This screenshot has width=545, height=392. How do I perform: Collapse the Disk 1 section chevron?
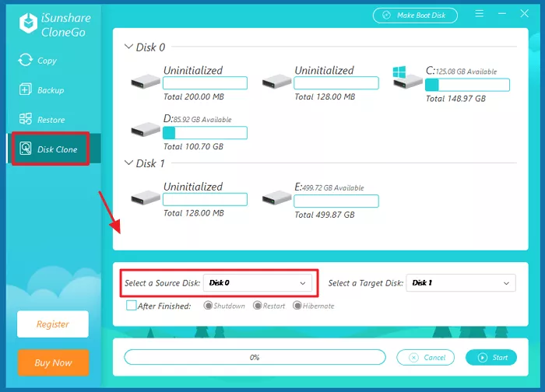pyautogui.click(x=128, y=162)
